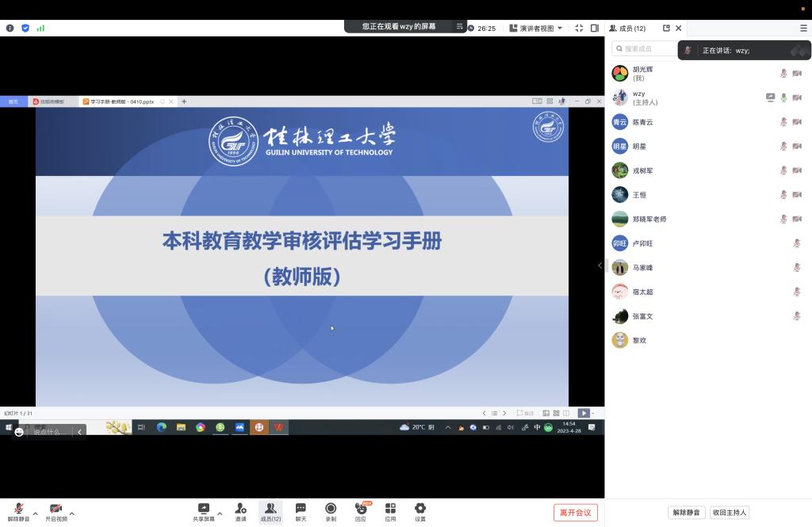Open the 邀请 invite icon

coord(240,508)
